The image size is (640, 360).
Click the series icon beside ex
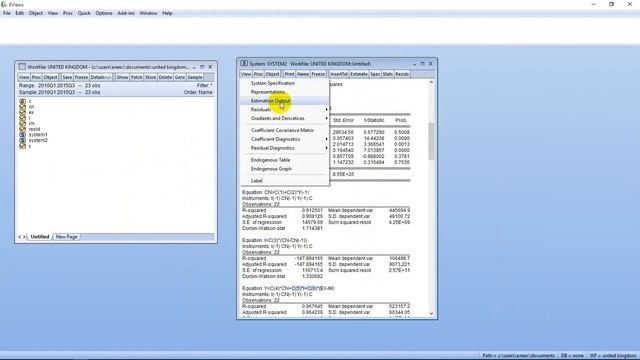22,112
